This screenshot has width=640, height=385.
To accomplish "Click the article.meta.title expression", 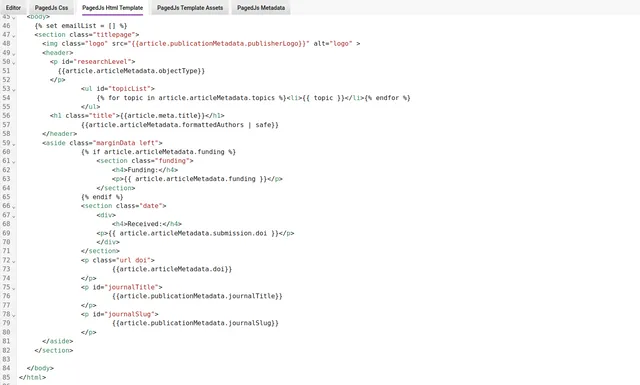I will 162,116.
